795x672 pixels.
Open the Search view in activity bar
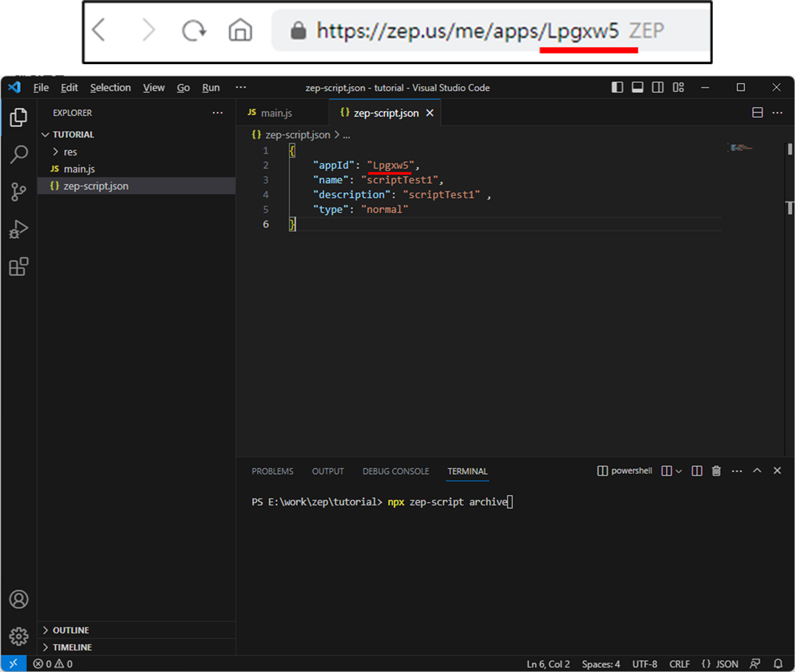pyautogui.click(x=19, y=154)
